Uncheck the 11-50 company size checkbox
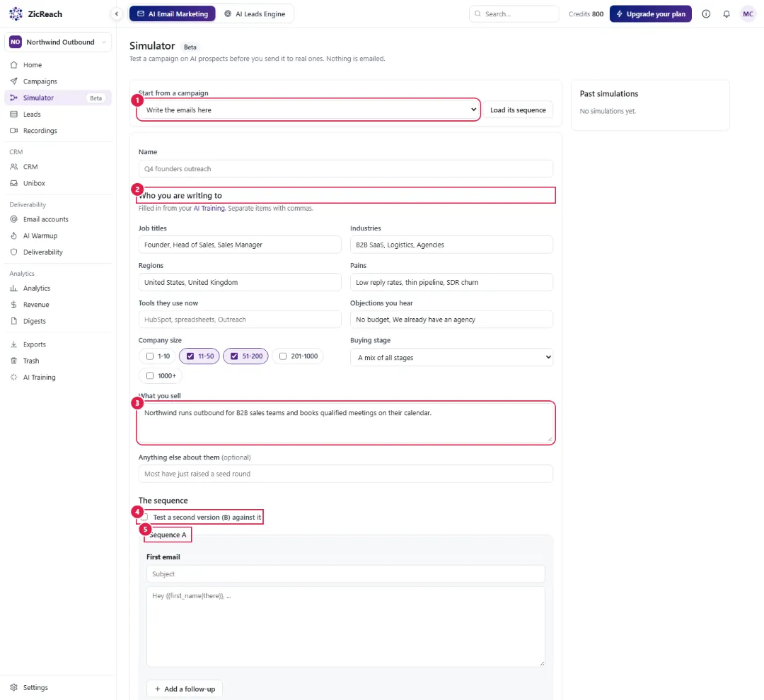764x700 pixels. pos(190,356)
